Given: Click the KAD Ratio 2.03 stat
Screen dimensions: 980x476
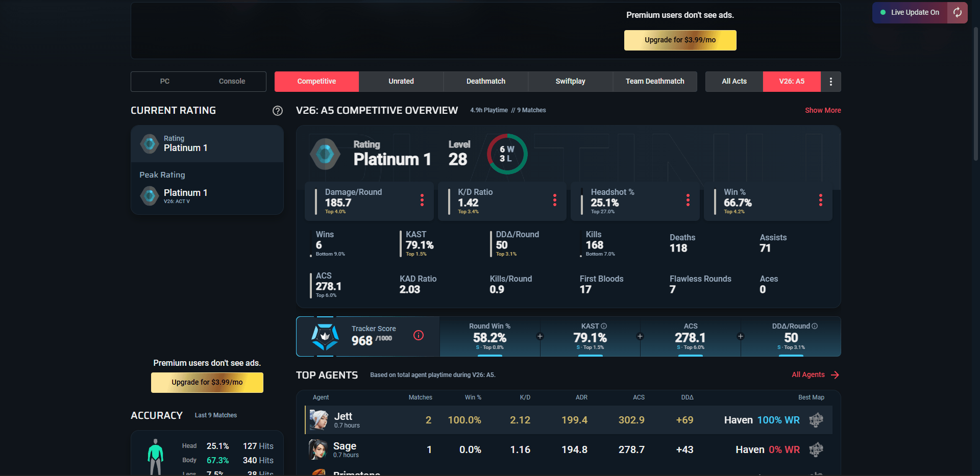Looking at the screenshot, I should [x=418, y=284].
